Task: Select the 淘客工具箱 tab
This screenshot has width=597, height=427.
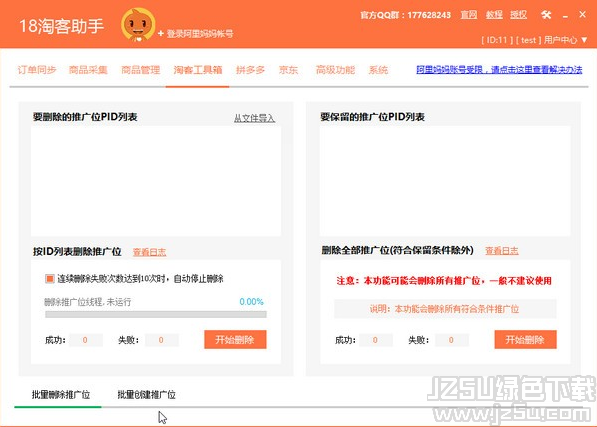Action: point(198,70)
